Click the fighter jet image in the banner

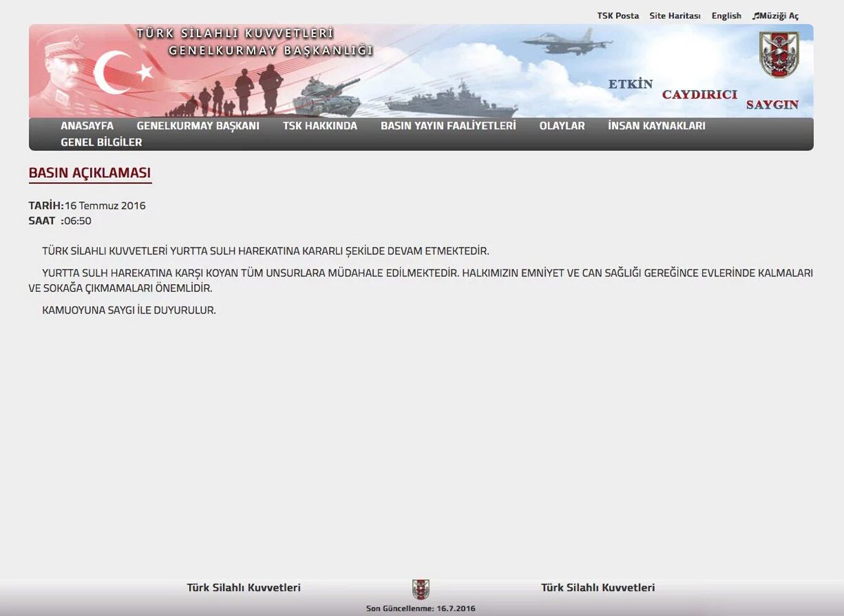[x=567, y=41]
